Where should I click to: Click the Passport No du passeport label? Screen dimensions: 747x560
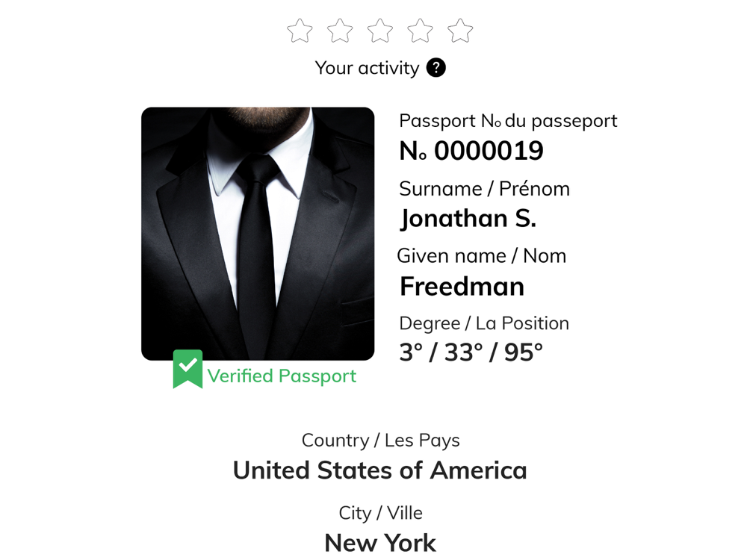(508, 121)
